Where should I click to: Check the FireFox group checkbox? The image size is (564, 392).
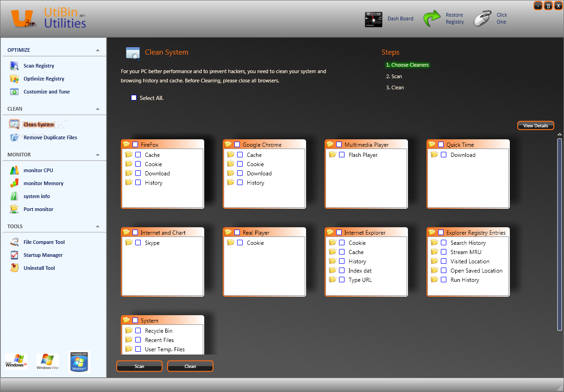(135, 144)
